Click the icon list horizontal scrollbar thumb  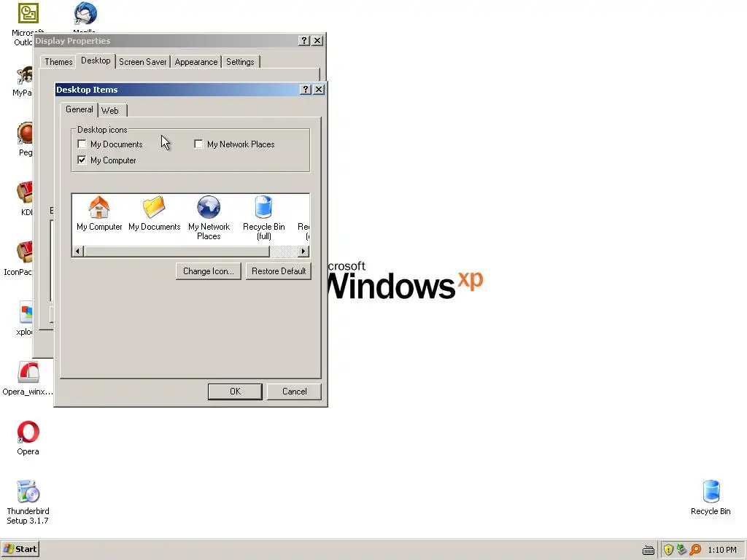[x=177, y=251]
